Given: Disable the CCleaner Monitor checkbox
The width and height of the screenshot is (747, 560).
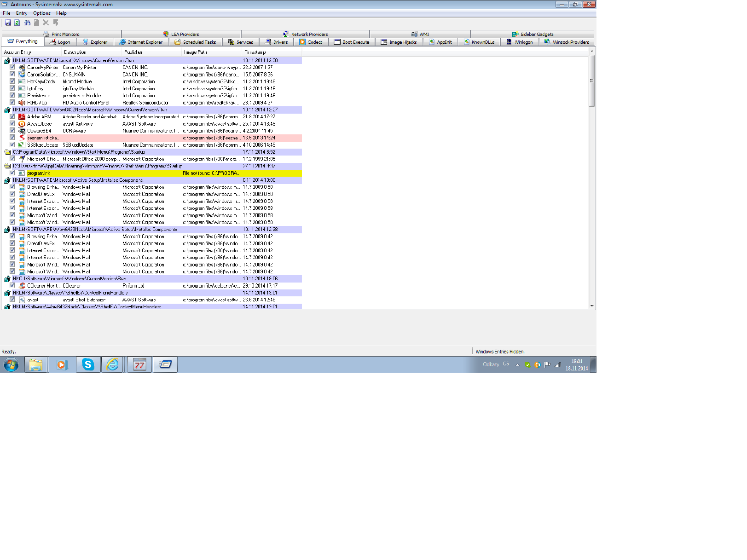Looking at the screenshot, I should (x=12, y=286).
